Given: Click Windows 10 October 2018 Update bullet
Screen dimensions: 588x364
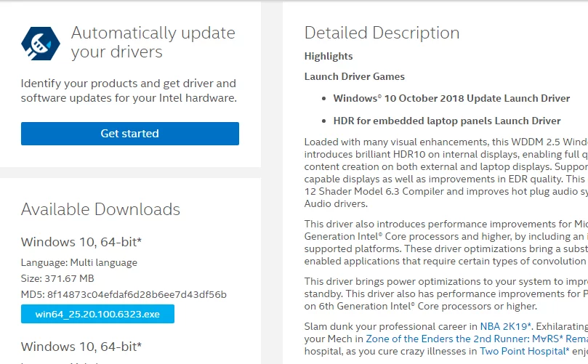Looking at the screenshot, I should 451,98.
